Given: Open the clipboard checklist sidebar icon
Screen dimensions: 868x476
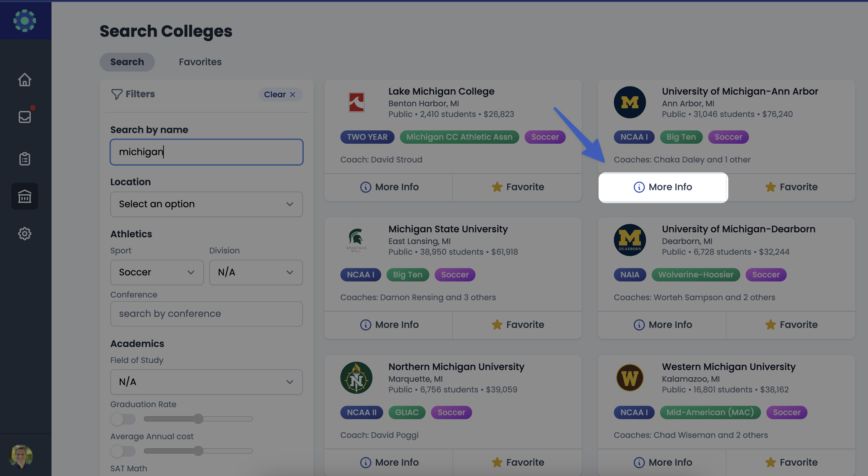Looking at the screenshot, I should 25,159.
